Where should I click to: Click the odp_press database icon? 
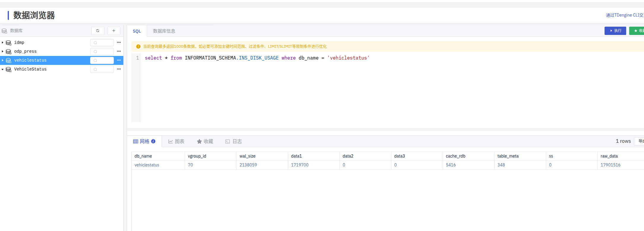coord(9,52)
